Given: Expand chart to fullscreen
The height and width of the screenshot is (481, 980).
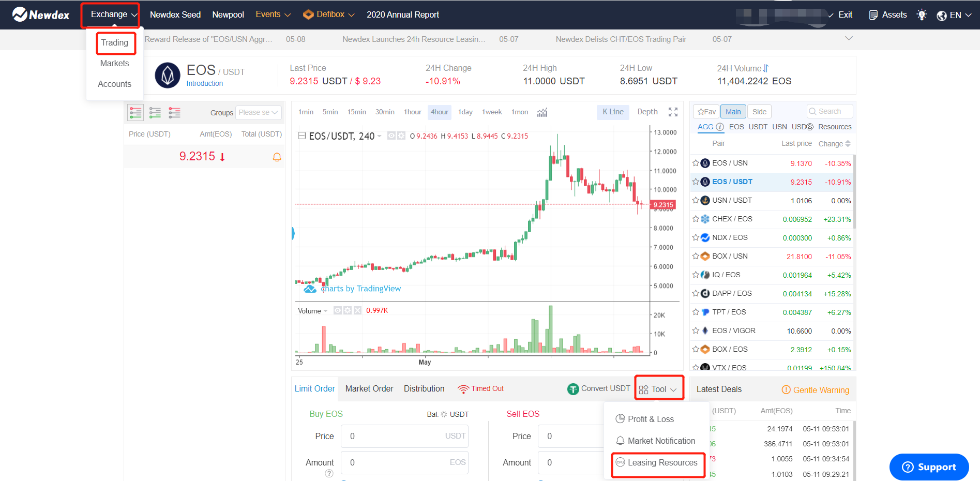Looking at the screenshot, I should [x=673, y=112].
